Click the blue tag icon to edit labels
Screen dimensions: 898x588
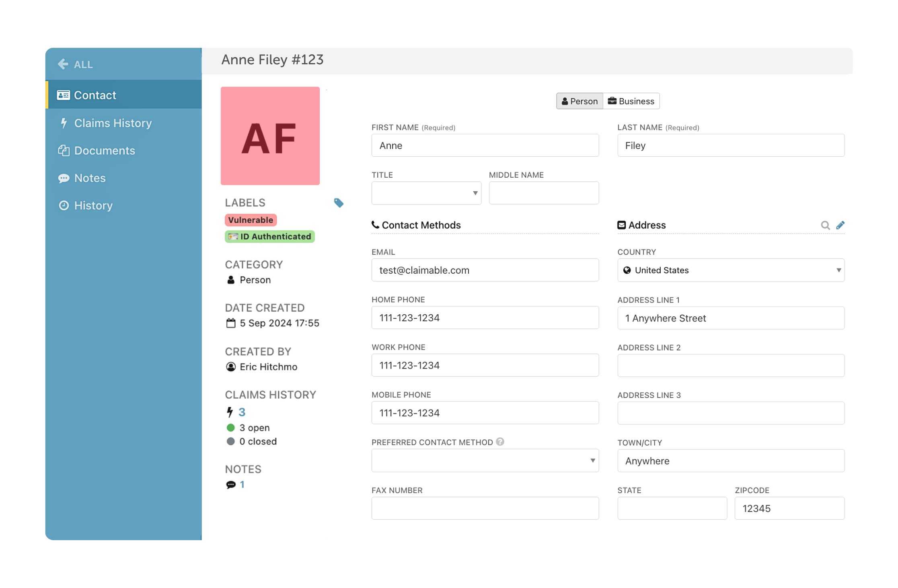pos(339,203)
